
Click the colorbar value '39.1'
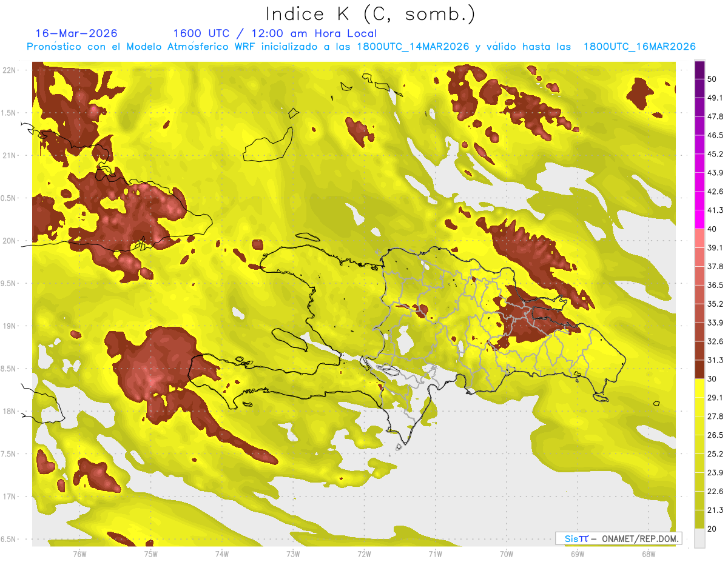(715, 247)
